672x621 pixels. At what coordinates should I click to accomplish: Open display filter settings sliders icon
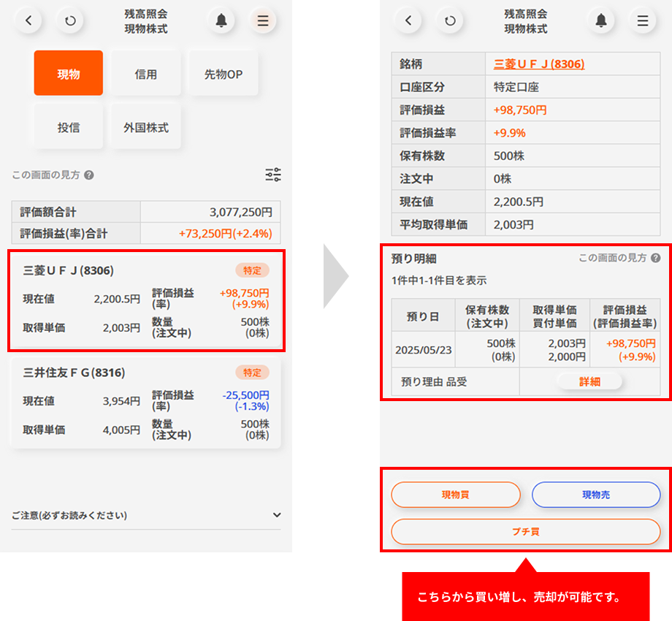coord(273,175)
